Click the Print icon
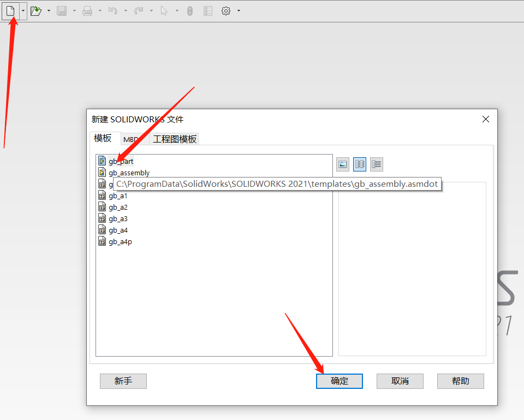Screen dimensions: 524x420 click(x=87, y=11)
